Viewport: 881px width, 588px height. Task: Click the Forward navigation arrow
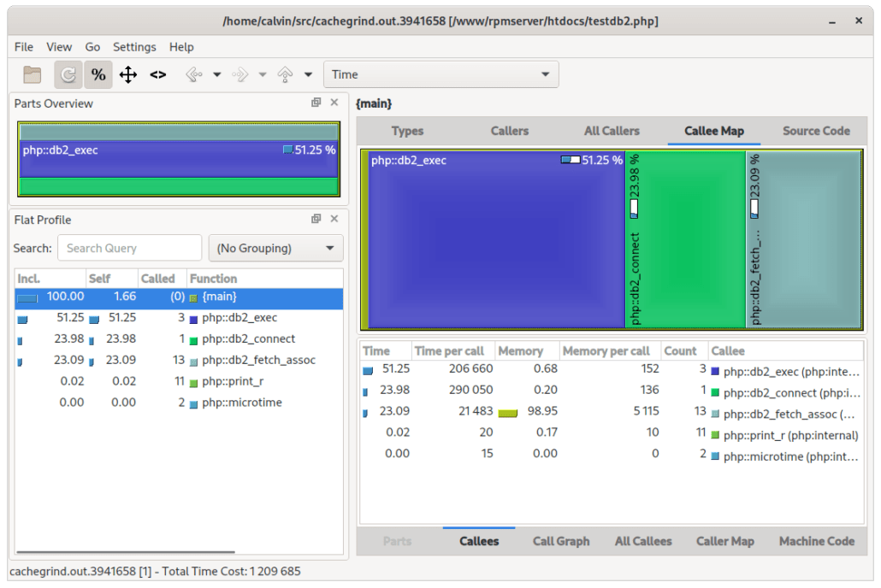(x=240, y=75)
